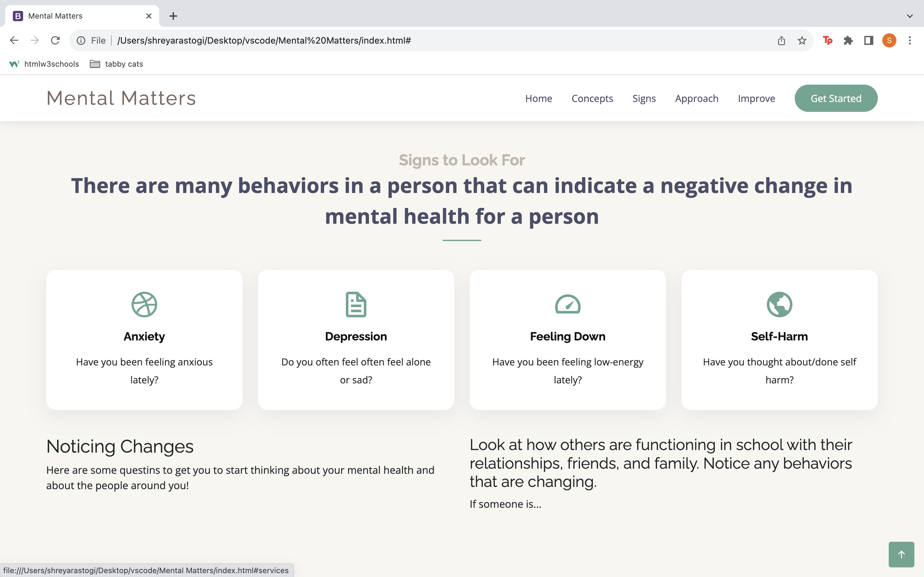Click the Self-Harm globe icon
Viewport: 924px width, 577px height.
(779, 304)
